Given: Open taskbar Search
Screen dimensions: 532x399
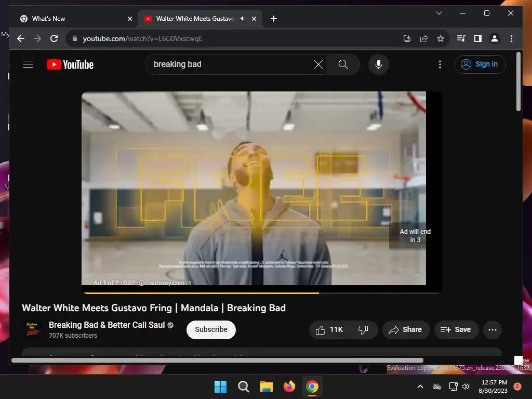Looking at the screenshot, I should 243,387.
